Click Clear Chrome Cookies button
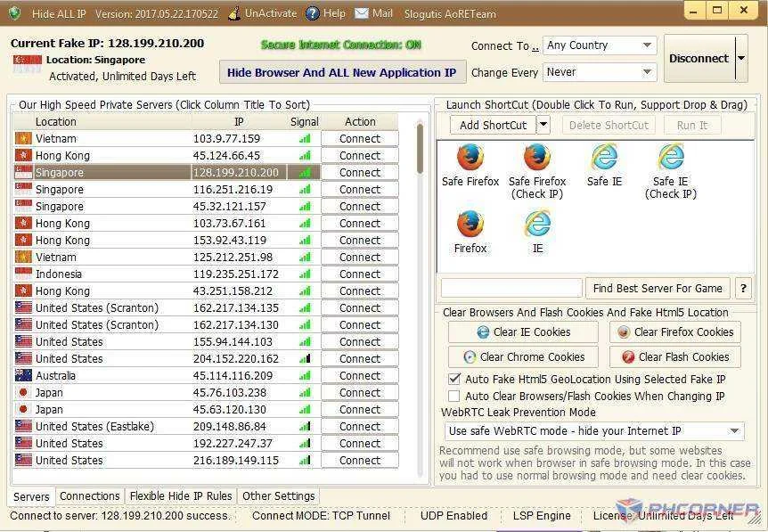 click(x=523, y=357)
